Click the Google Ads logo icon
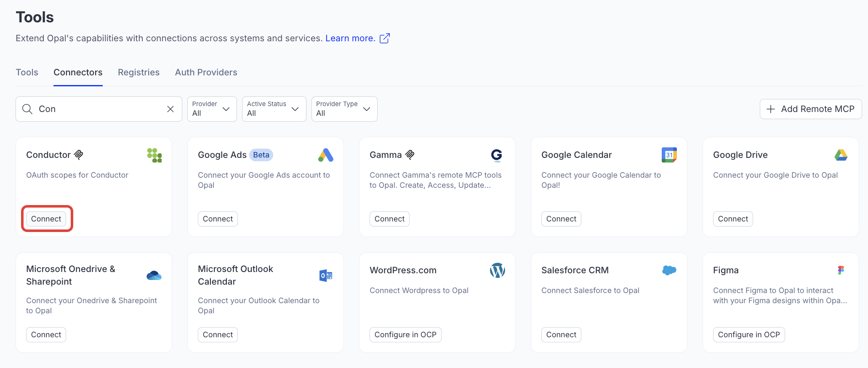Screen dimensions: 868x368 pos(326,155)
